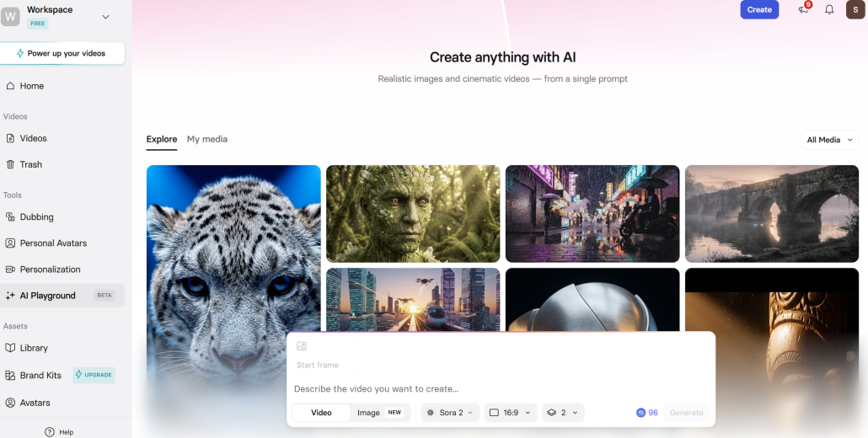This screenshot has width=868, height=438.
Task: Go to Trash in the sidebar
Action: [x=30, y=164]
